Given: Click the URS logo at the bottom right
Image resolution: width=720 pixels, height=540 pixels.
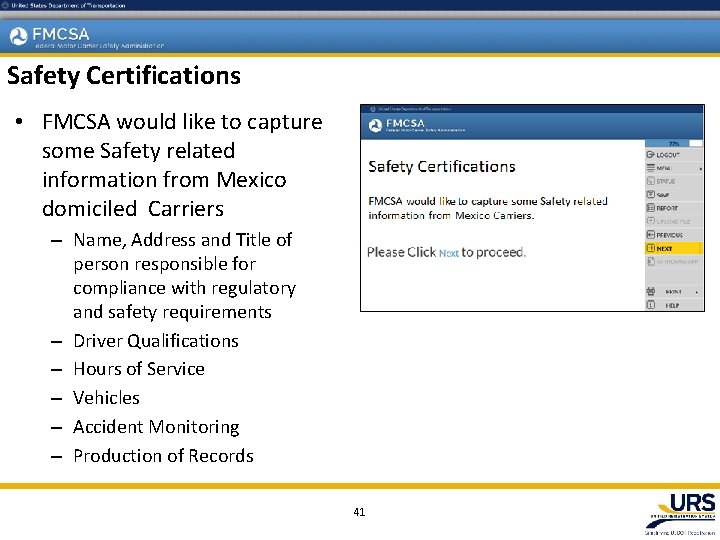Looking at the screenshot, I should [682, 512].
